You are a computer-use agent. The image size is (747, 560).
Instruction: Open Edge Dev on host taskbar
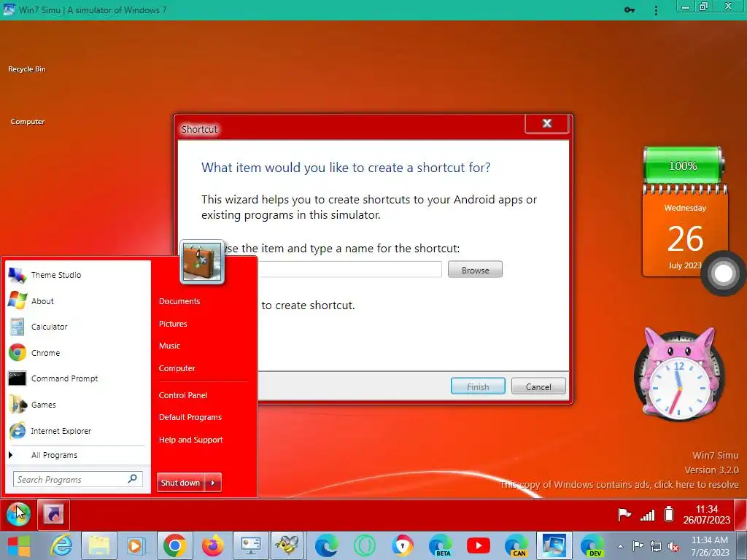(x=592, y=545)
